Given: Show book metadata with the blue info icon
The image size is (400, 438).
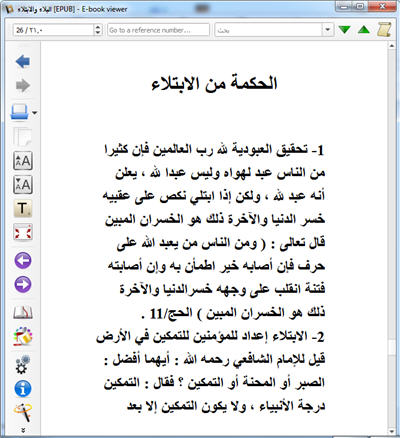Looking at the screenshot, I should coord(23,389).
